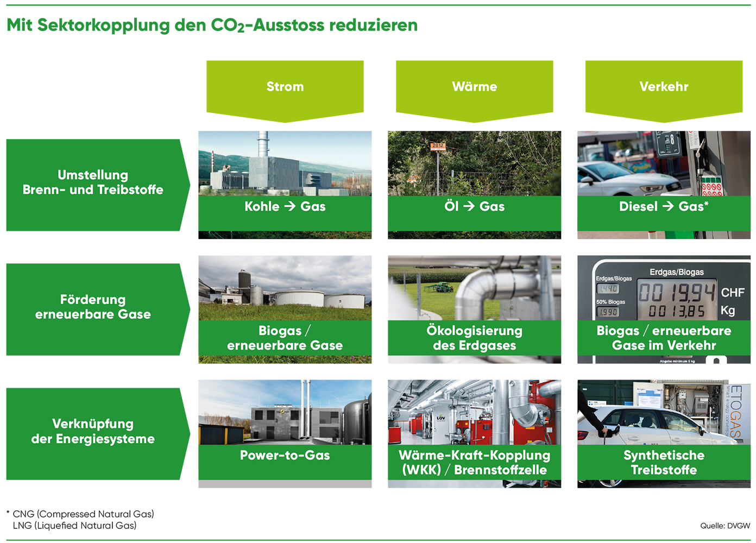Image resolution: width=756 pixels, height=543 pixels.
Task: Click the Quelle: DVGW source credit
Action: 724,526
